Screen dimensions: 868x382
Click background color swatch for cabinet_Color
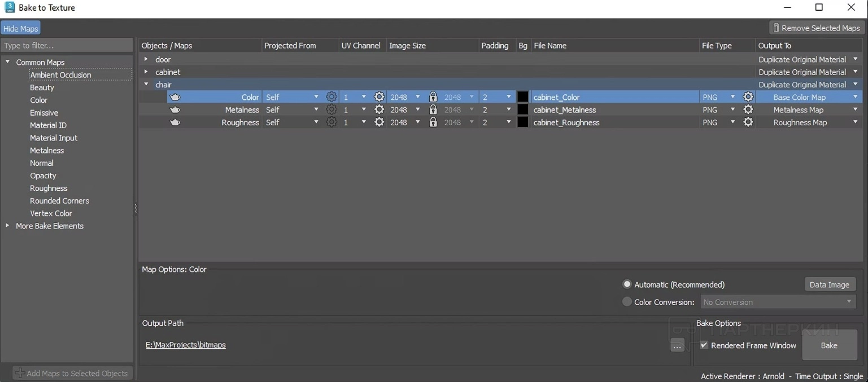tap(523, 97)
